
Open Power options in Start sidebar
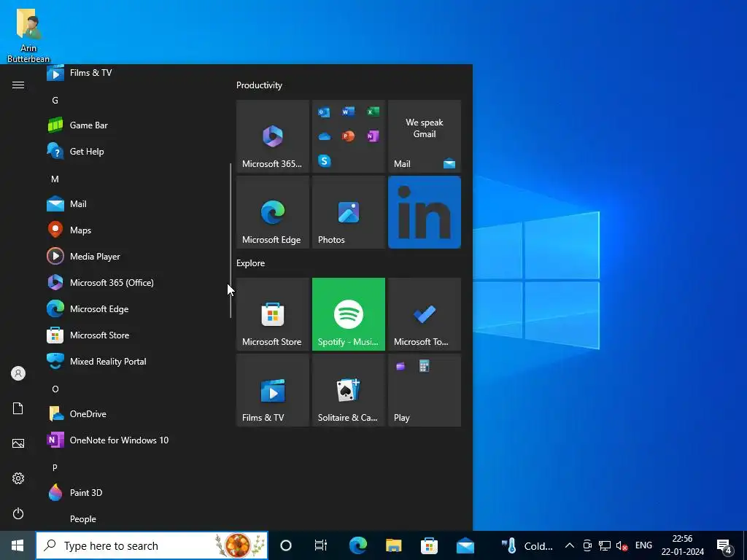[x=18, y=513]
